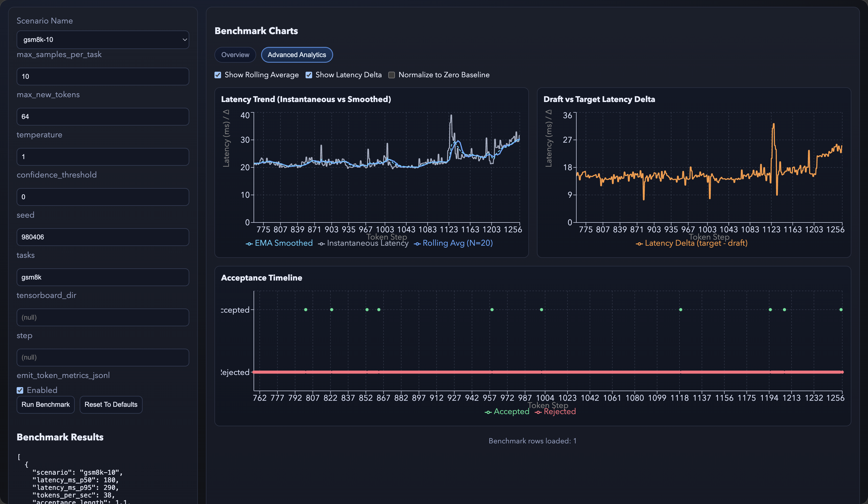868x504 pixels.
Task: Click the 'Benchmark rows loaded: 1' status text
Action: [x=532, y=441]
